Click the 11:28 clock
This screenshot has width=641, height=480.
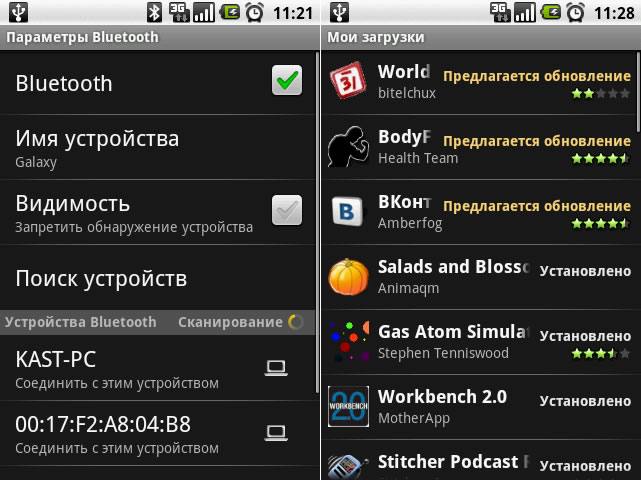click(x=614, y=13)
